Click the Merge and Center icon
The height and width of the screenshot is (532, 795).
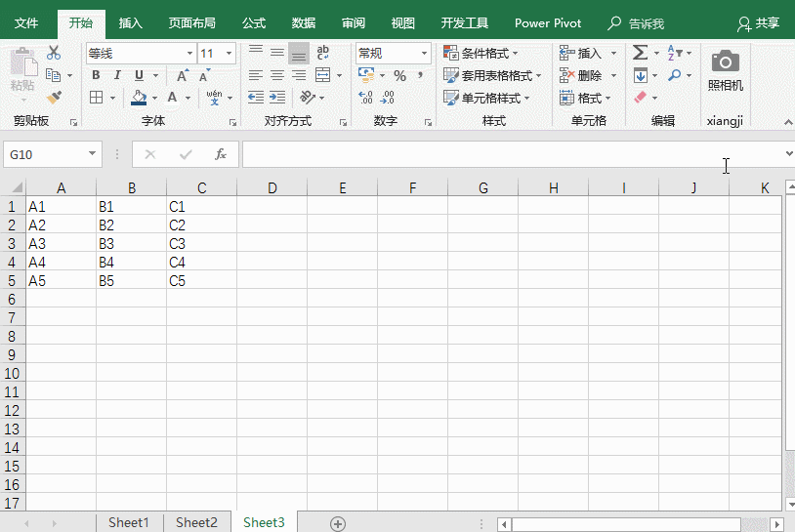point(323,75)
